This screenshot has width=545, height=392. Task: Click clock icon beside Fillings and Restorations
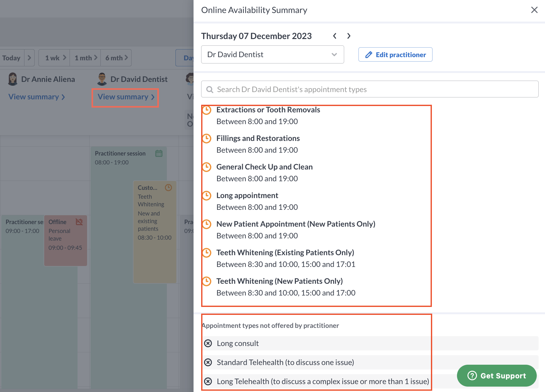(207, 138)
